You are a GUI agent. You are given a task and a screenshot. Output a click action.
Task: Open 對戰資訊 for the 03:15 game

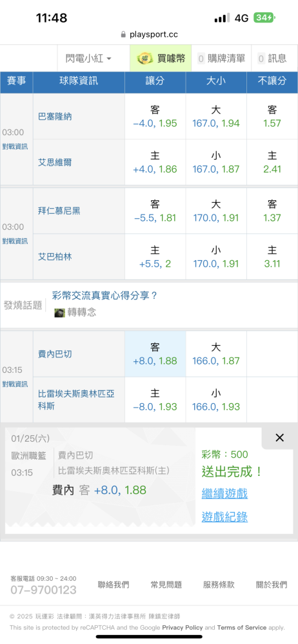tap(15, 384)
